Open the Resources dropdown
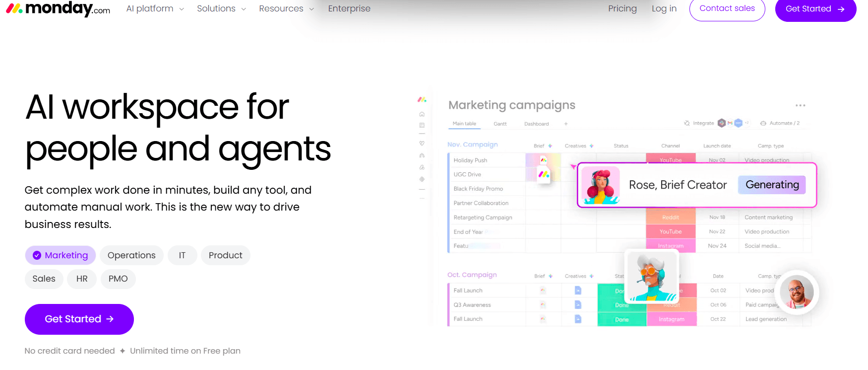Viewport: 868px width, 370px height. [x=286, y=8]
